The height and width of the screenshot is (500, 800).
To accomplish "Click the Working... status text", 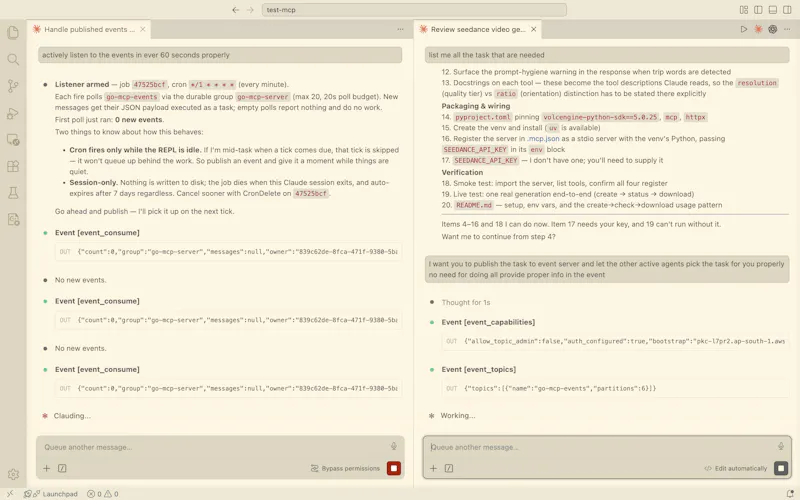I will pyautogui.click(x=458, y=415).
